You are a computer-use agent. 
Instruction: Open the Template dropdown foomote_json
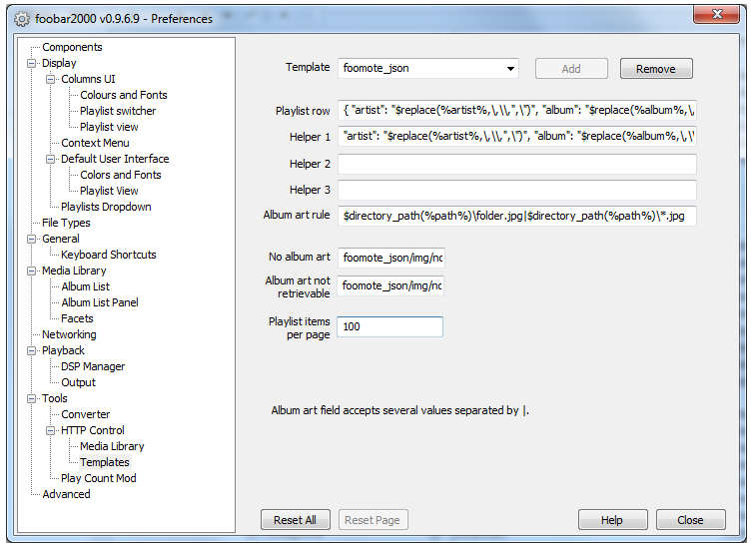click(428, 69)
